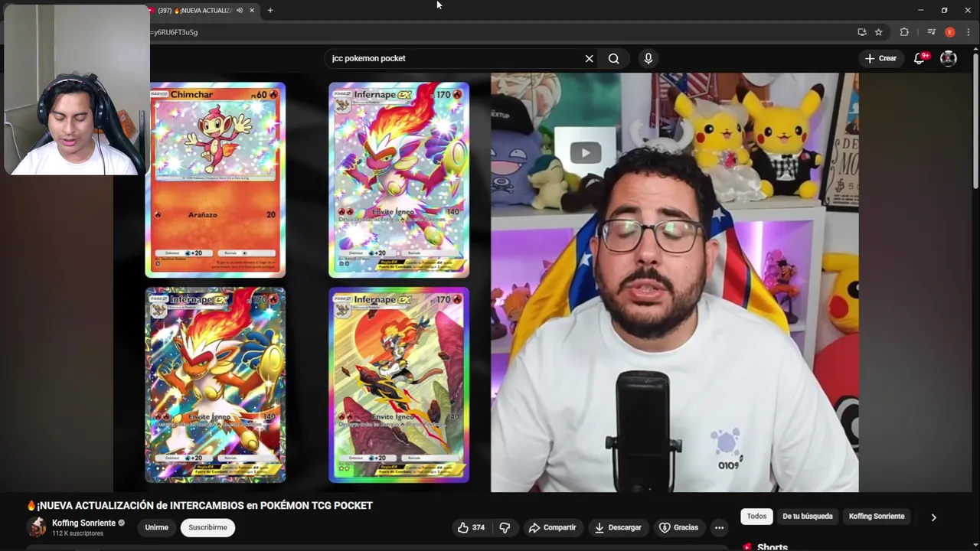
Task: Start voice search with the microphone
Action: (x=648, y=58)
